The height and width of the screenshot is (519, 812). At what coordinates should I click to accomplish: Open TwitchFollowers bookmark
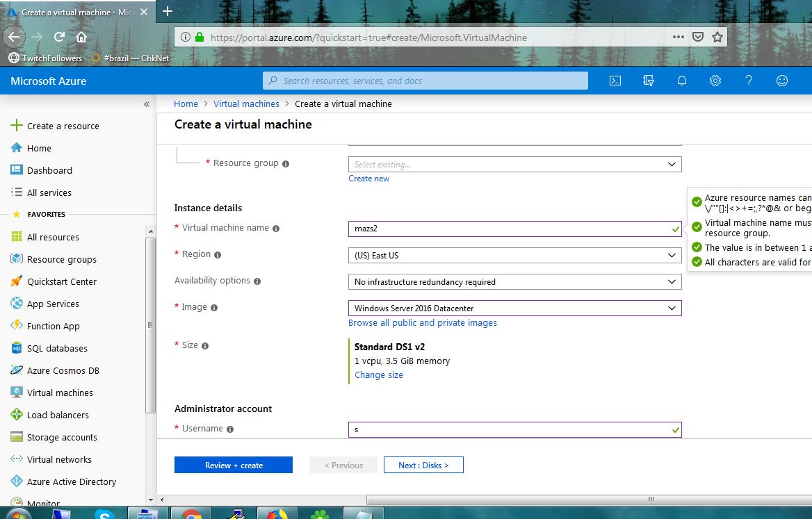point(46,58)
